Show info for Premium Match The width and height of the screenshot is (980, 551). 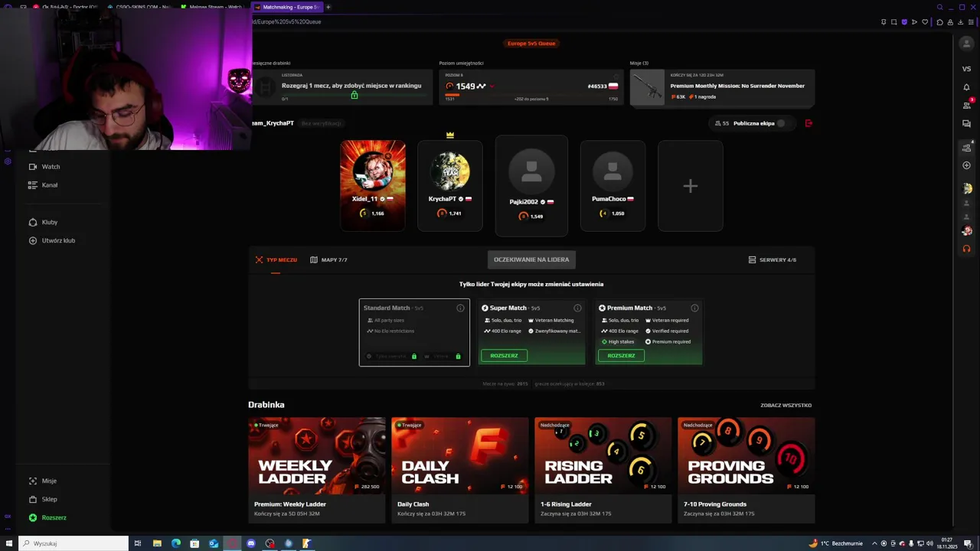pyautogui.click(x=694, y=308)
